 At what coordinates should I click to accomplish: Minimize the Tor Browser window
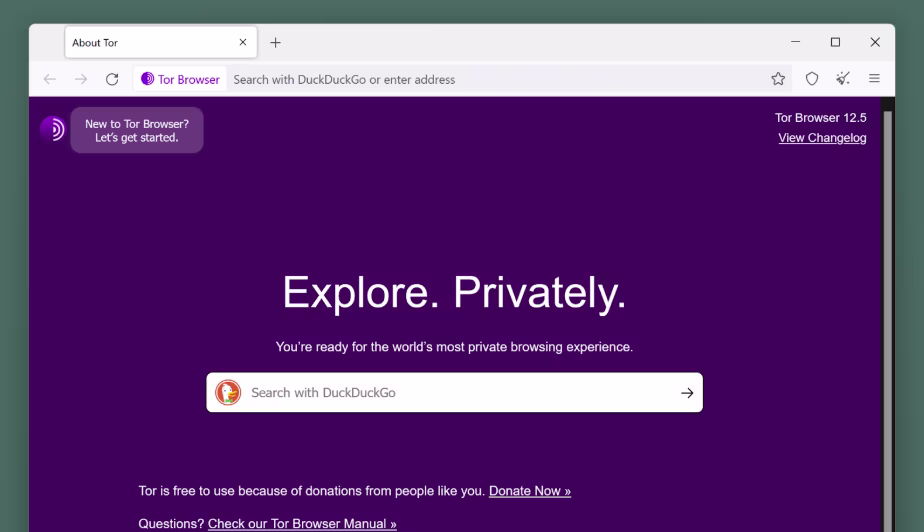(796, 42)
